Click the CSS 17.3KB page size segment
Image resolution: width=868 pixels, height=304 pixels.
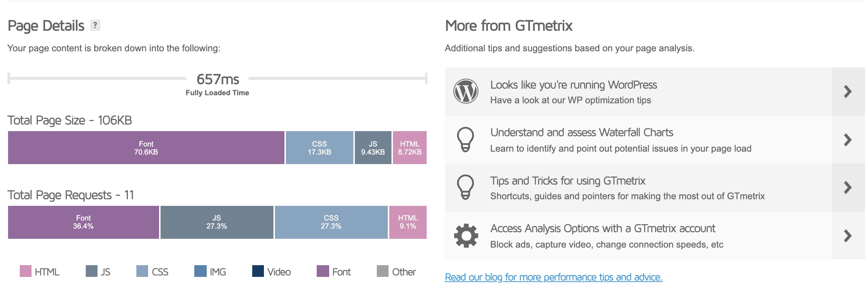click(x=319, y=148)
